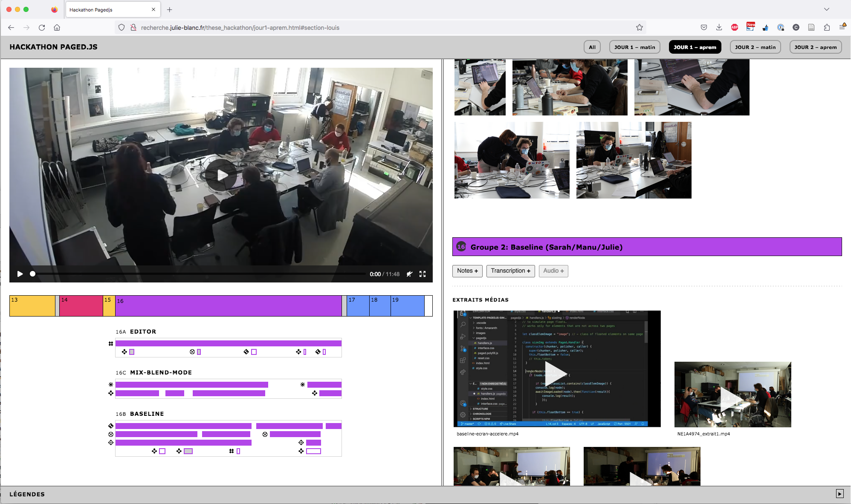Show all days with All button
The image size is (851, 504).
592,47
